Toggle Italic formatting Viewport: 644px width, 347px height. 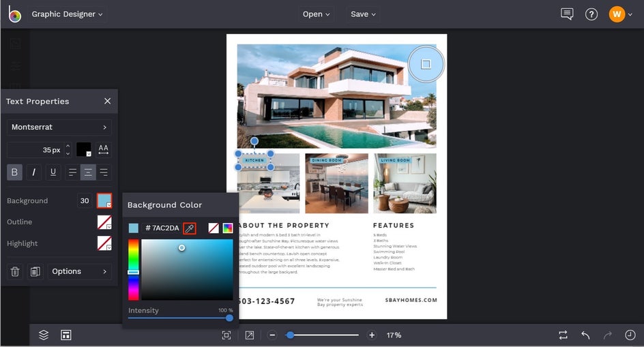point(33,172)
